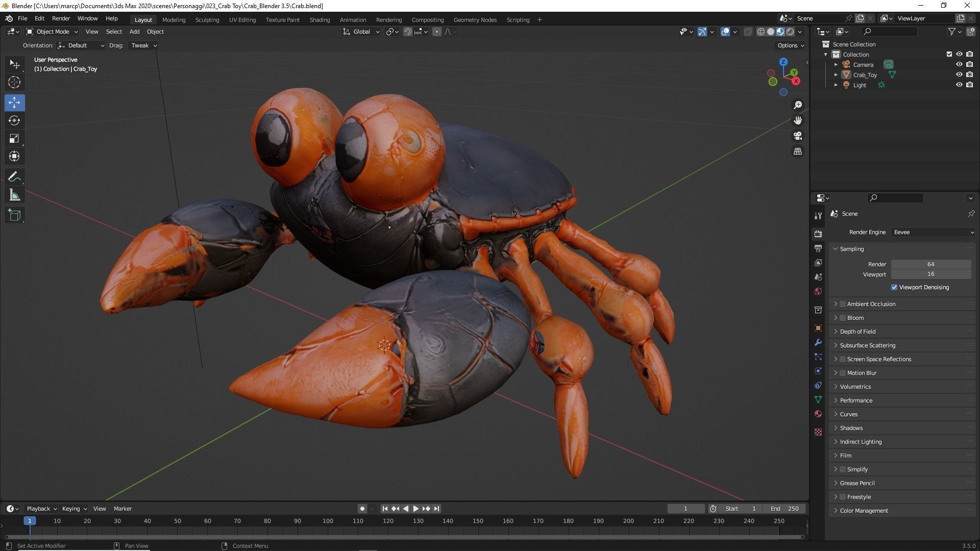Select the Add Cube tool
The width and height of the screenshot is (980, 551).
14,215
